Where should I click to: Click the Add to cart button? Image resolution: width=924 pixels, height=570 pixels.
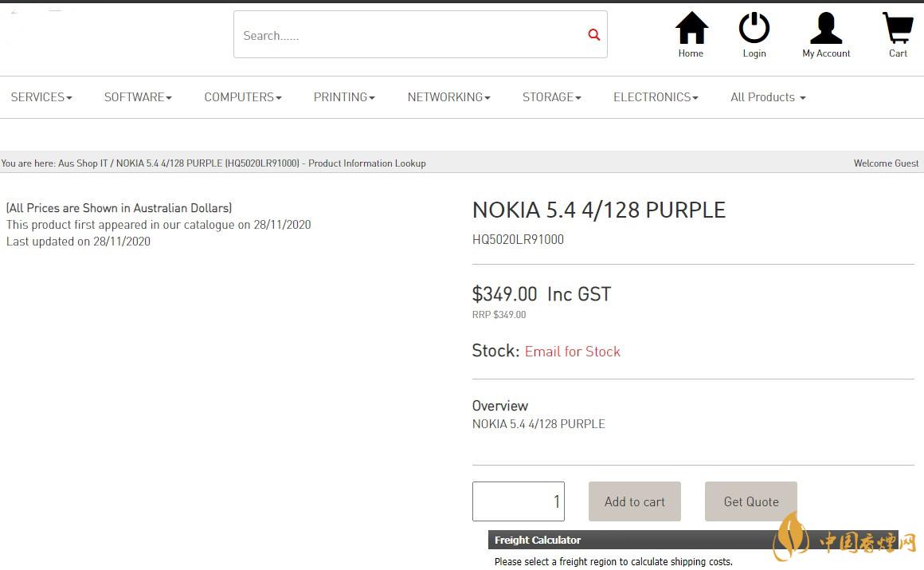point(634,501)
